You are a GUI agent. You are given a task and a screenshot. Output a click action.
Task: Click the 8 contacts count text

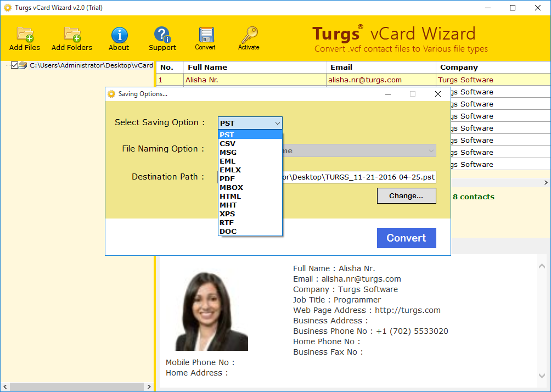tap(473, 197)
